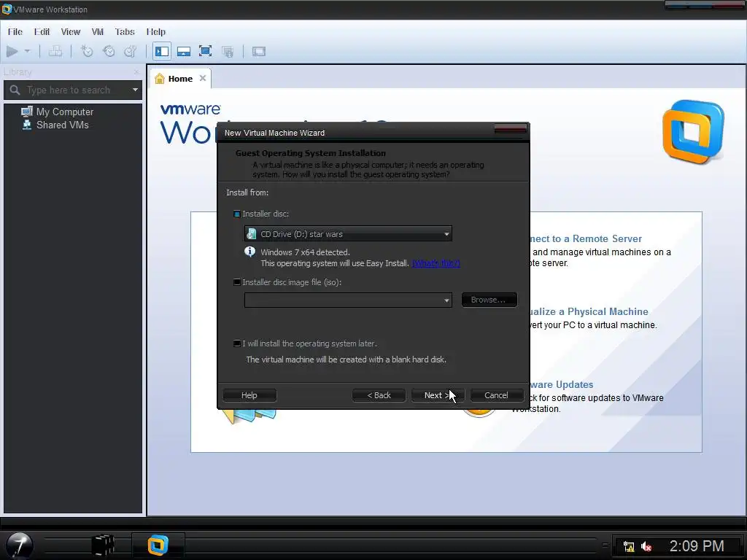This screenshot has height=560, width=747.
Task: Select My Computer in the library tree
Action: [57, 112]
